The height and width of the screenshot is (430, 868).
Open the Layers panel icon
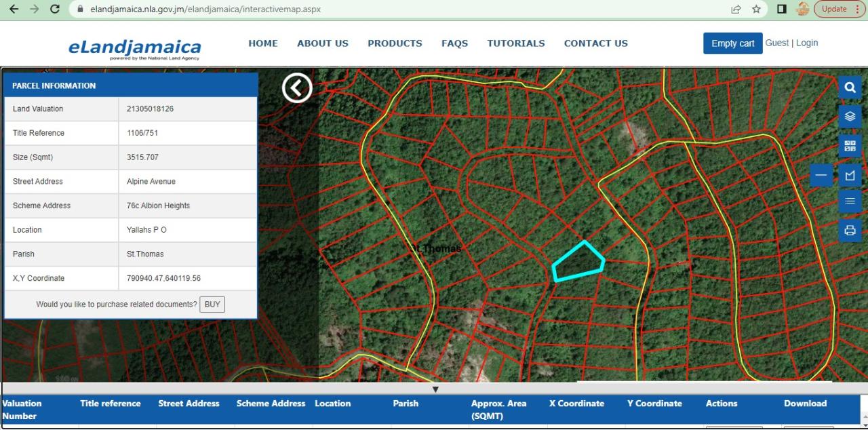point(850,116)
